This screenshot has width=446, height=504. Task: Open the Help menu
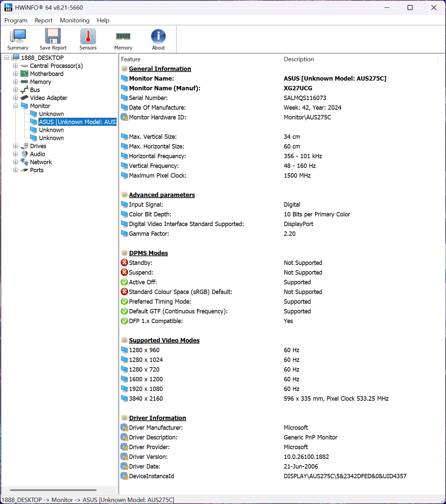[x=103, y=20]
